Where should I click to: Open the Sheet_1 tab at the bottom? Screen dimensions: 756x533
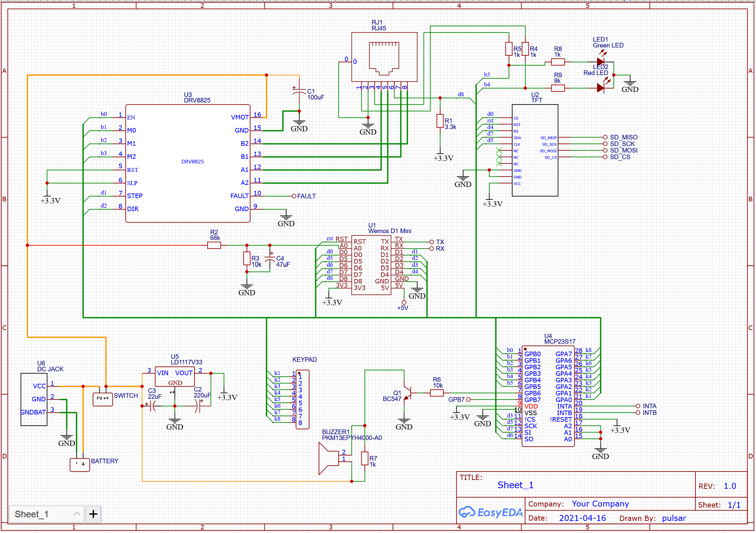click(x=46, y=514)
